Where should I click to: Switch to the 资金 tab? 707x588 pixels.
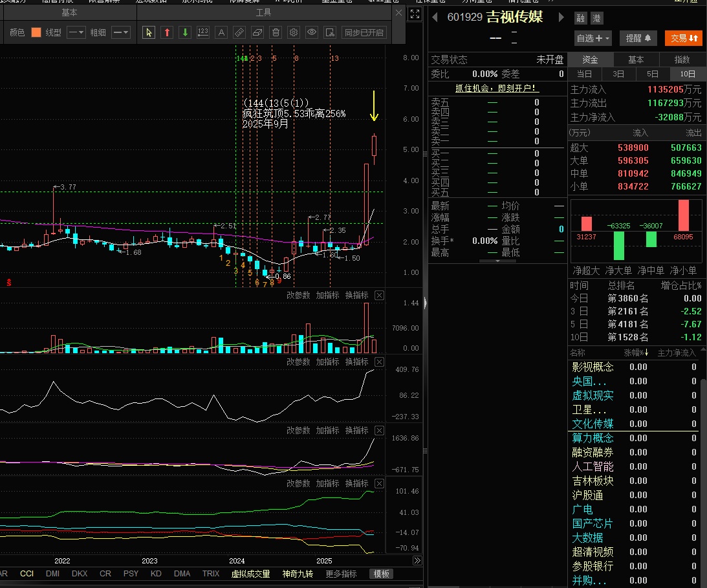(590, 60)
